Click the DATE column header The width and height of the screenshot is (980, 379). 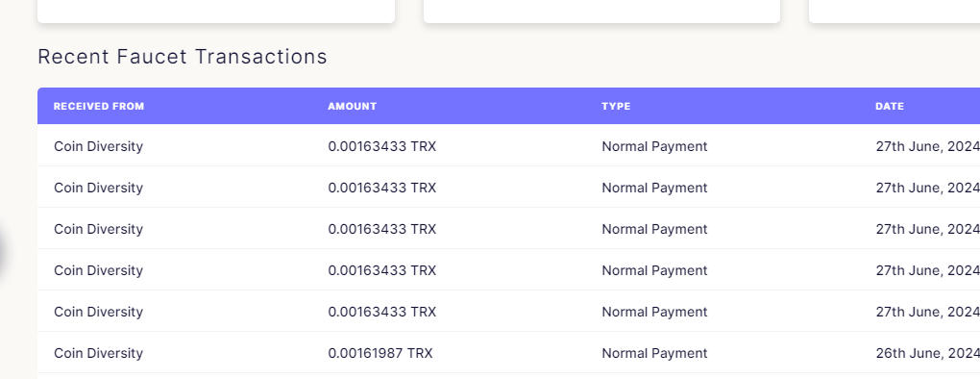[890, 107]
